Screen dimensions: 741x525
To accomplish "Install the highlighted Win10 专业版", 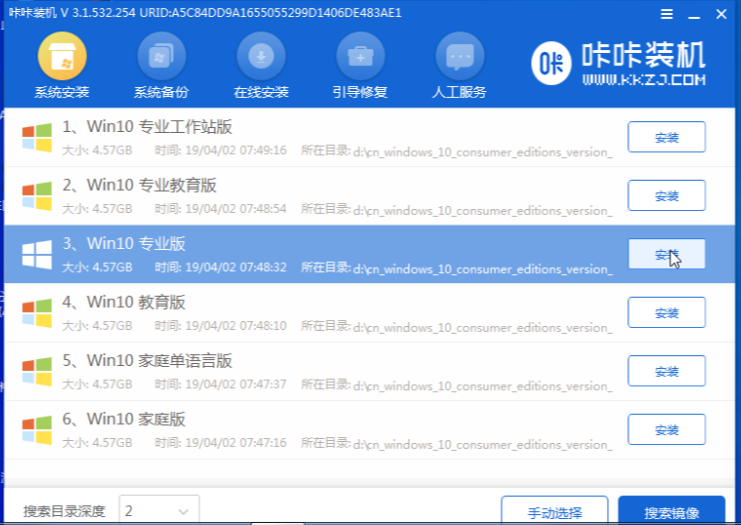I will (x=666, y=254).
